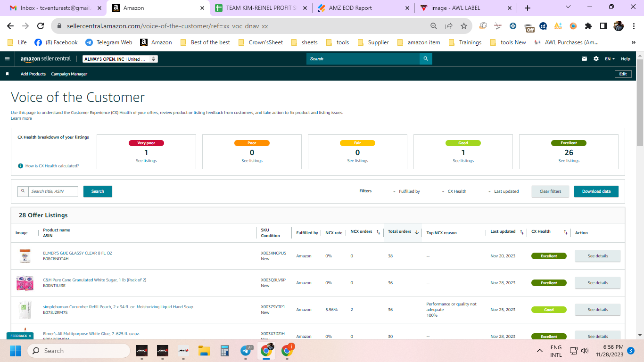Click the bookmark flag icon beside Add Products
Screen dimensions: 644x362
pos(7,74)
